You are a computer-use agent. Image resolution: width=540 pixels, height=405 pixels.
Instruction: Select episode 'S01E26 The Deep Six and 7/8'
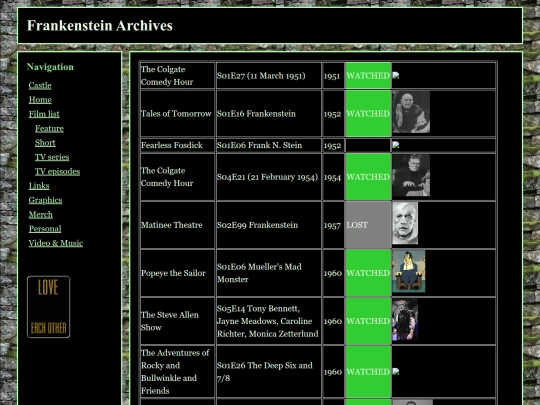pyautogui.click(x=265, y=372)
